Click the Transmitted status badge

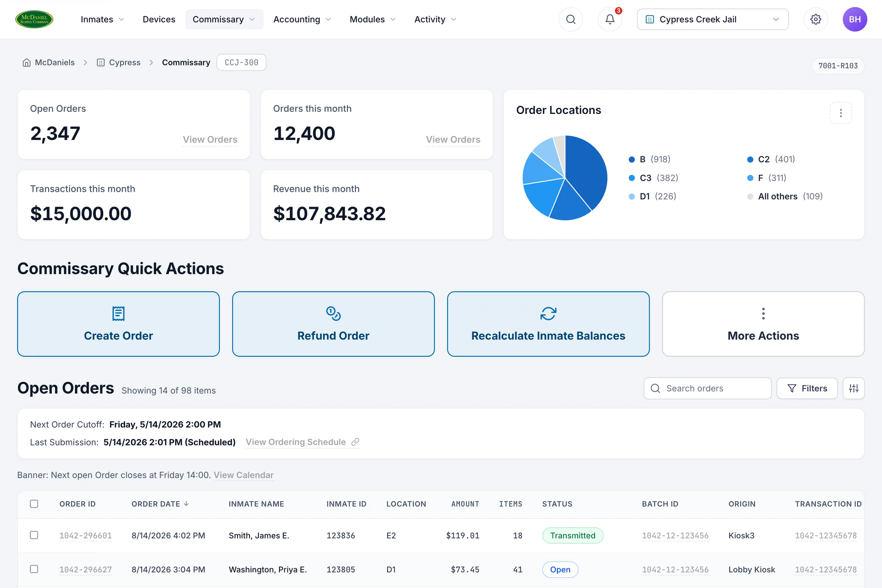573,535
